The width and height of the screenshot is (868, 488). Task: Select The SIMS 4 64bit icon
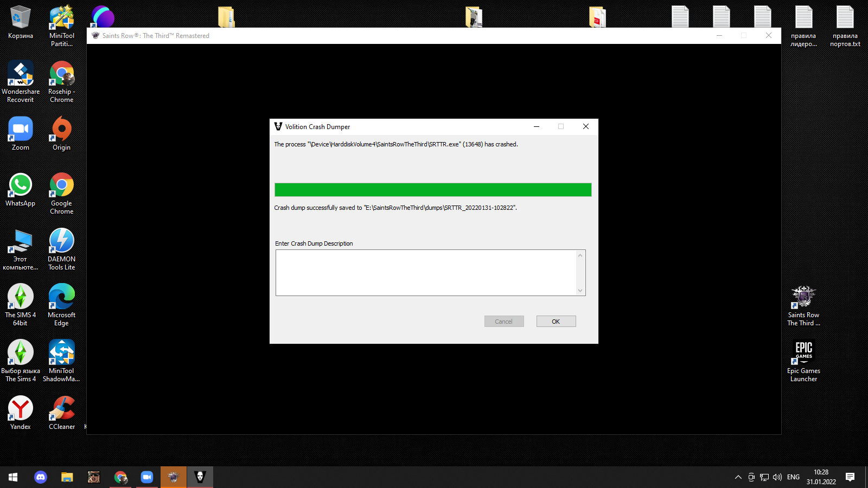tap(21, 305)
